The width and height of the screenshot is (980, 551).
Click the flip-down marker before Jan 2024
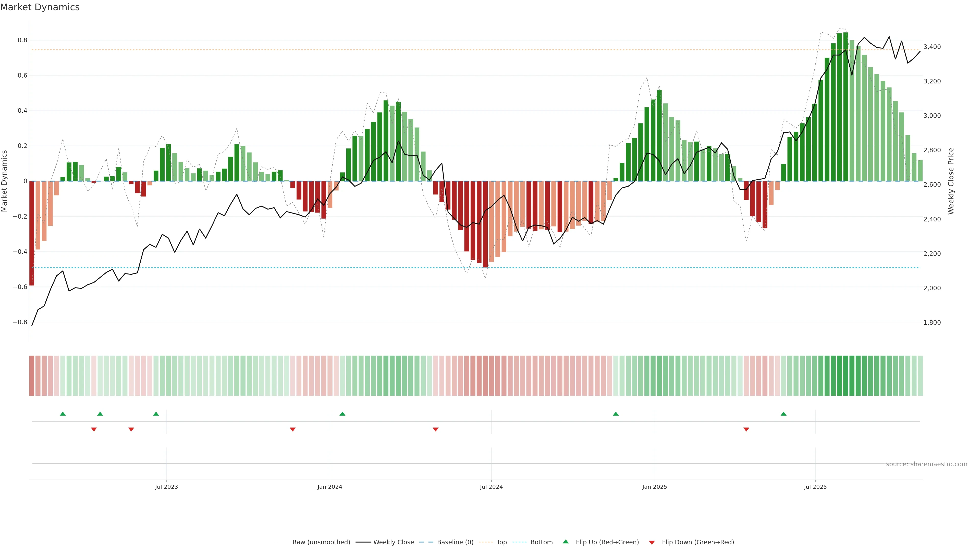(292, 429)
